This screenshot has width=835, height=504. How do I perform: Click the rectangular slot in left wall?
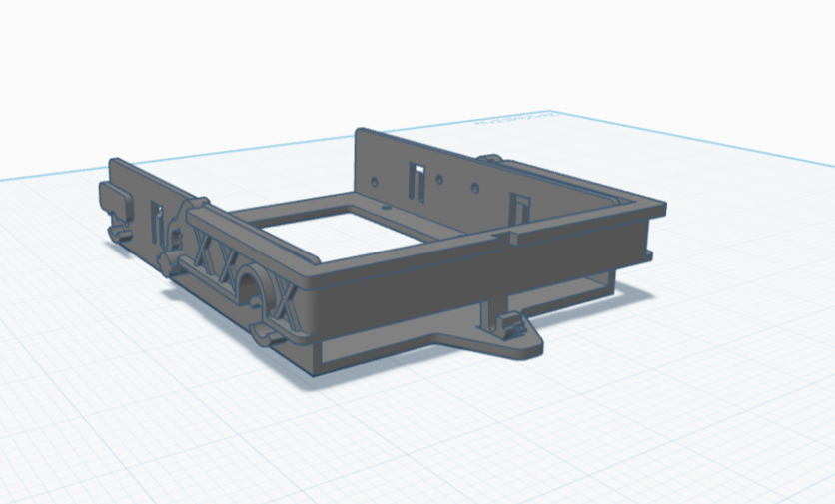[x=157, y=220]
